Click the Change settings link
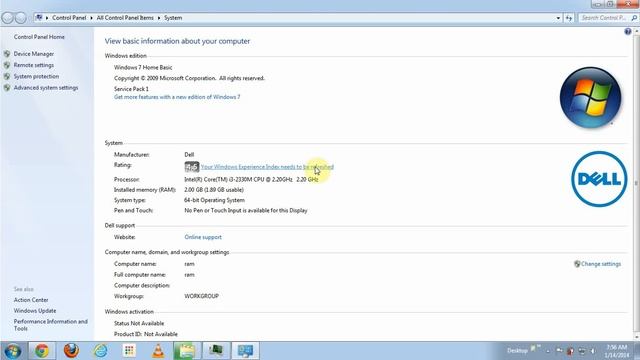The height and width of the screenshot is (360, 640). pyautogui.click(x=601, y=264)
